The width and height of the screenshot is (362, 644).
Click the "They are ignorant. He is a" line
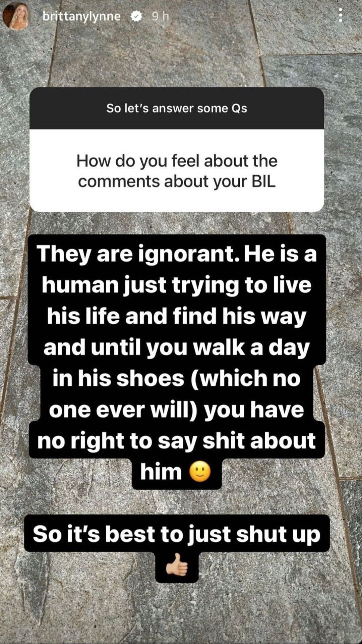coord(177,253)
